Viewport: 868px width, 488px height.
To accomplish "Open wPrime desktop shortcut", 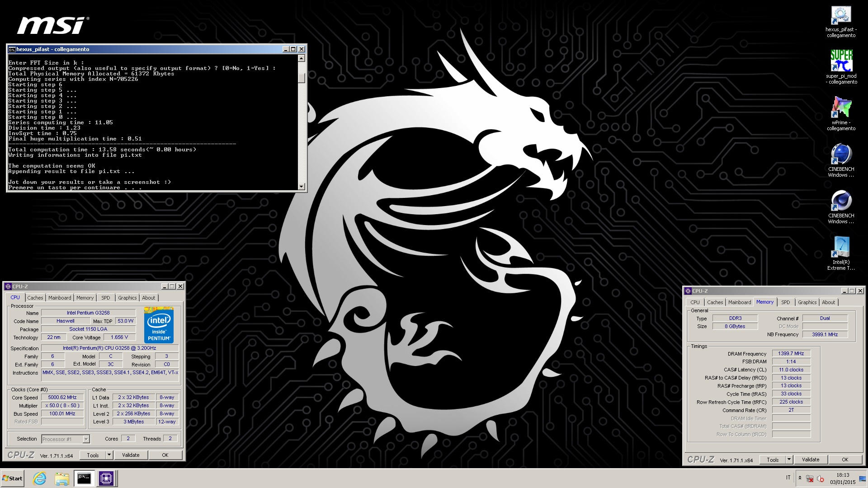I will click(841, 113).
